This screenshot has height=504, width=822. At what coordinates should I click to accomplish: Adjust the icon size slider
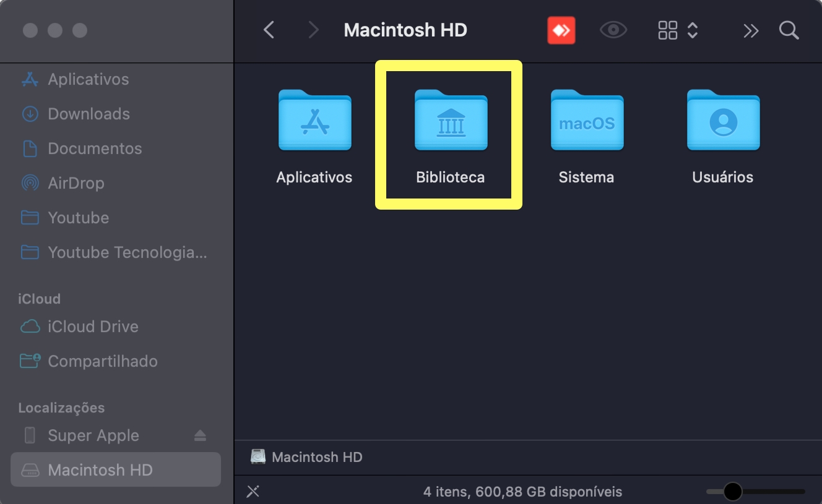733,492
